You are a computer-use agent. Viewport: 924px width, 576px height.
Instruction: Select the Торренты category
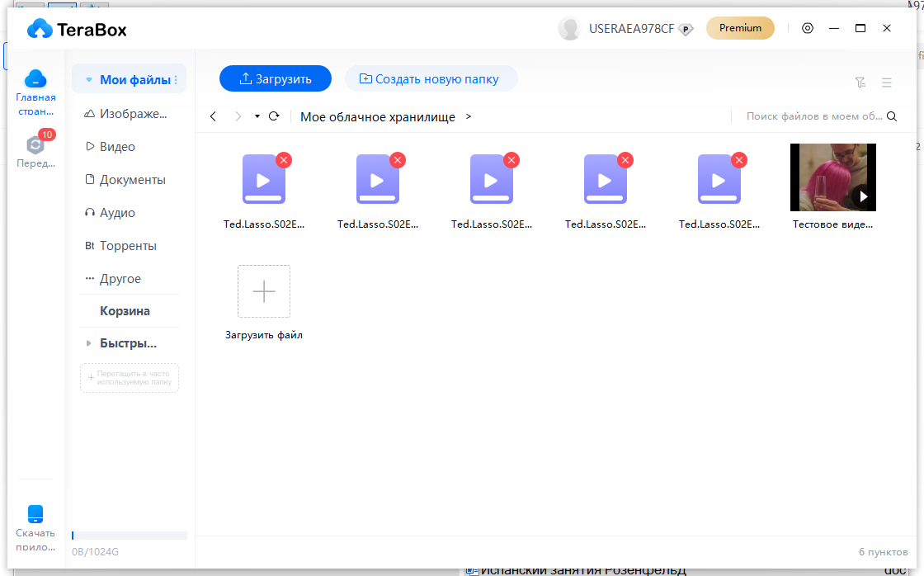click(x=128, y=246)
